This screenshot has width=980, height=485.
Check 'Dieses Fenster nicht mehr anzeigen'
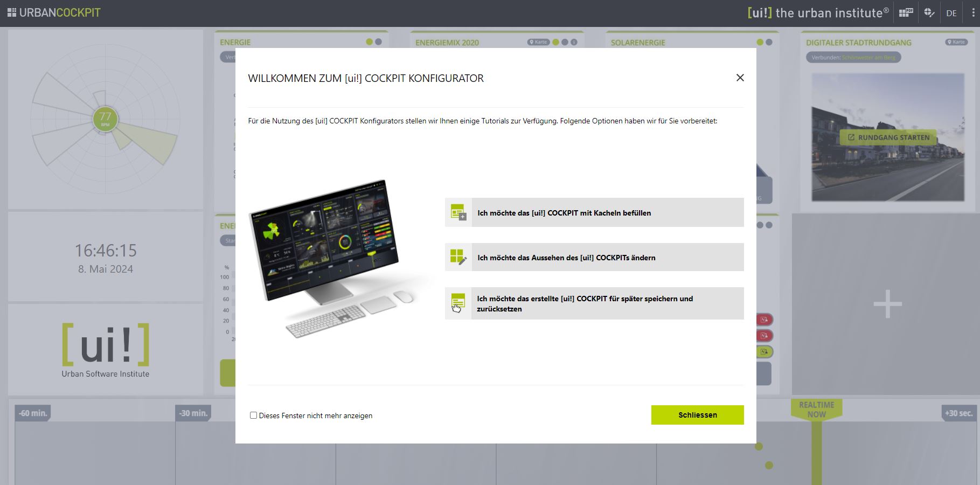click(253, 415)
